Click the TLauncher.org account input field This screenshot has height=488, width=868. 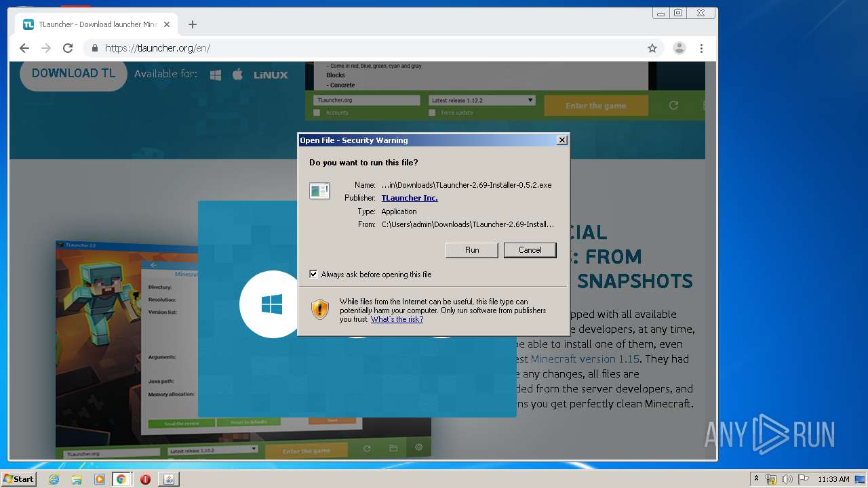click(x=367, y=100)
